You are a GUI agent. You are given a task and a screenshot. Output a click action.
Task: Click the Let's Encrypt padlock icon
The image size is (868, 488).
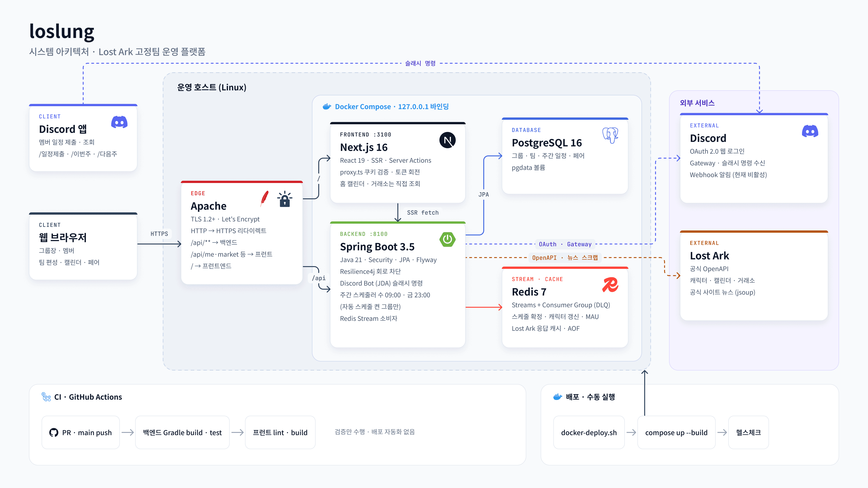(285, 199)
